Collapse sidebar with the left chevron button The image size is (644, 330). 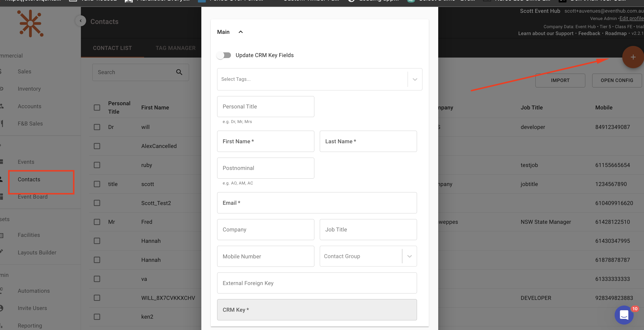click(x=80, y=21)
